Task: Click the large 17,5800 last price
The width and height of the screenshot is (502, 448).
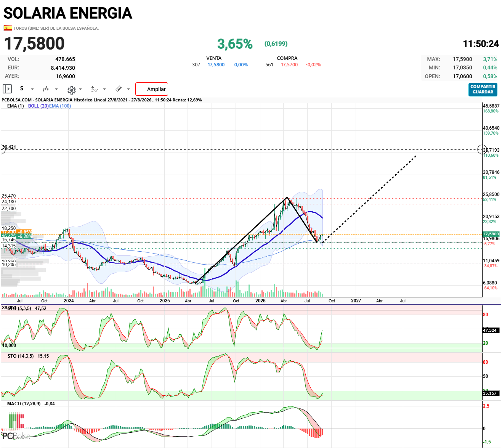Action: tap(34, 43)
